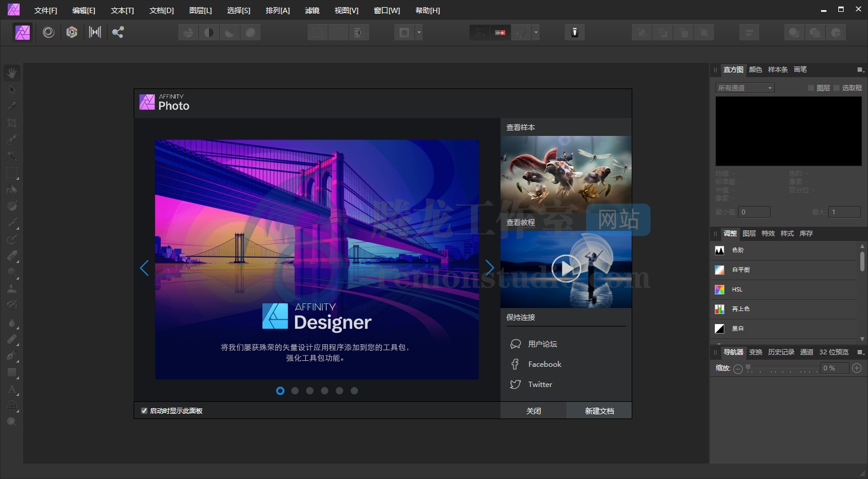
Task: Click the 新建文档 new document button
Action: 599,411
